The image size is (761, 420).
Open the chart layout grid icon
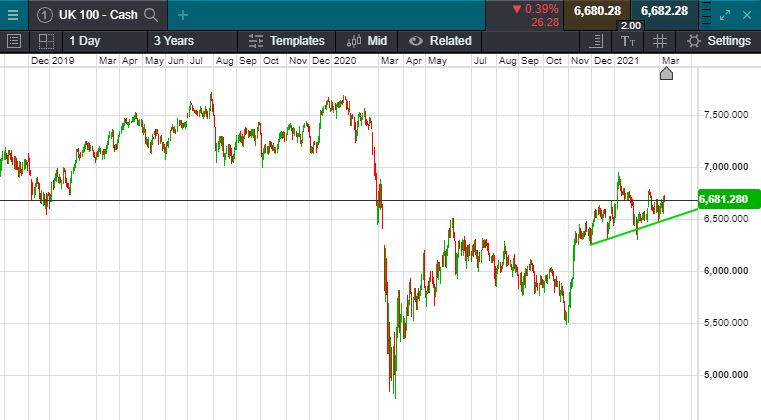point(45,41)
